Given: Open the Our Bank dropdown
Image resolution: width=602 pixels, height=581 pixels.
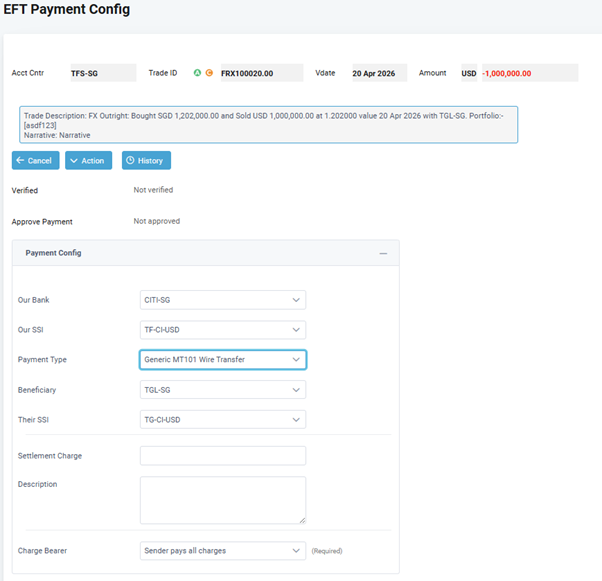Looking at the screenshot, I should pyautogui.click(x=223, y=300).
